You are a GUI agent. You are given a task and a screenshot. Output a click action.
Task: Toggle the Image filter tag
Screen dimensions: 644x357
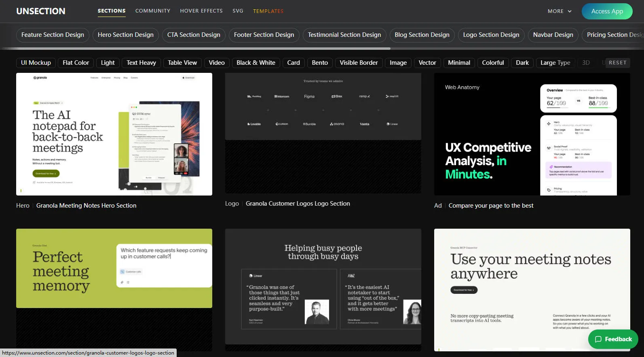398,63
